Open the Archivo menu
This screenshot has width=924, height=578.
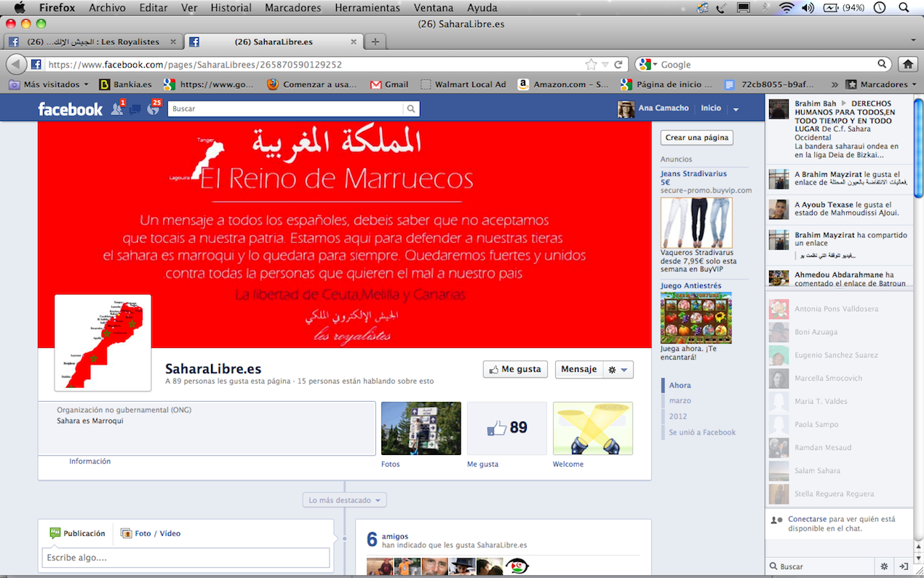(x=107, y=8)
